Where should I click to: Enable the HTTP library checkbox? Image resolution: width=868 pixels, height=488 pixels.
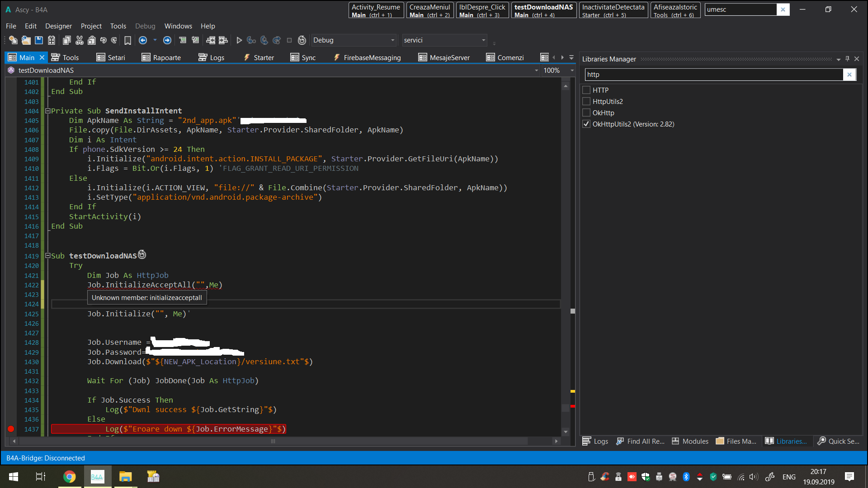tap(586, 90)
